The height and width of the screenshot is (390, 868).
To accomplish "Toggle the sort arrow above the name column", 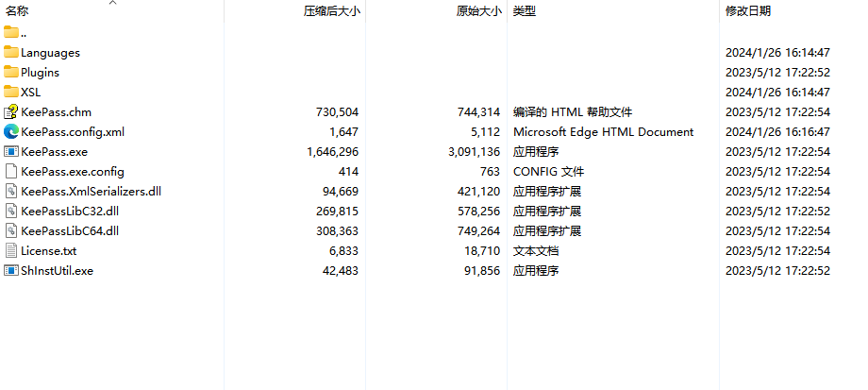I will (x=112, y=4).
